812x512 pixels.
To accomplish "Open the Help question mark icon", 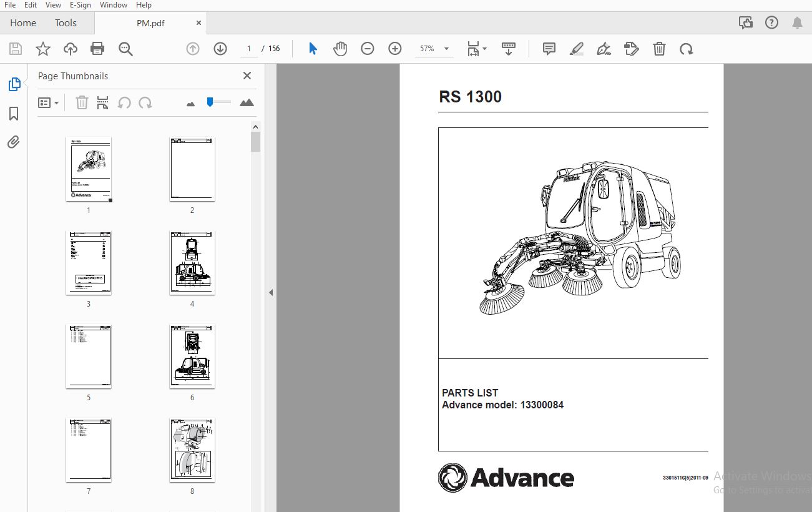I will coord(771,22).
